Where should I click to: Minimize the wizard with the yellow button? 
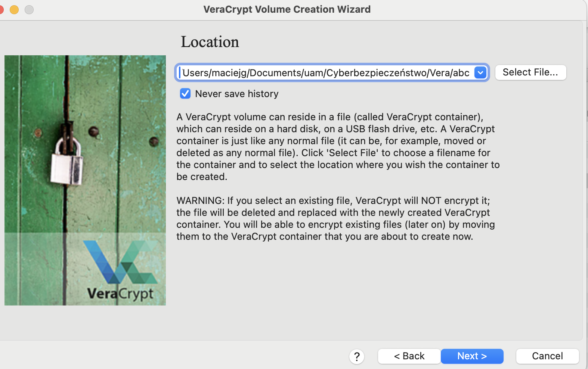click(x=14, y=10)
